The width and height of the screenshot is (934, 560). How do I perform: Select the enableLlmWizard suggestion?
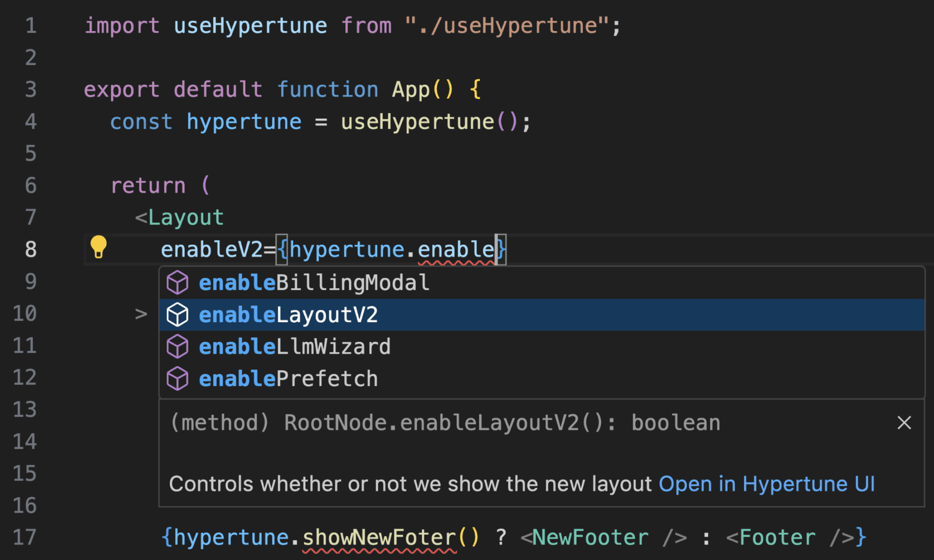coord(294,346)
